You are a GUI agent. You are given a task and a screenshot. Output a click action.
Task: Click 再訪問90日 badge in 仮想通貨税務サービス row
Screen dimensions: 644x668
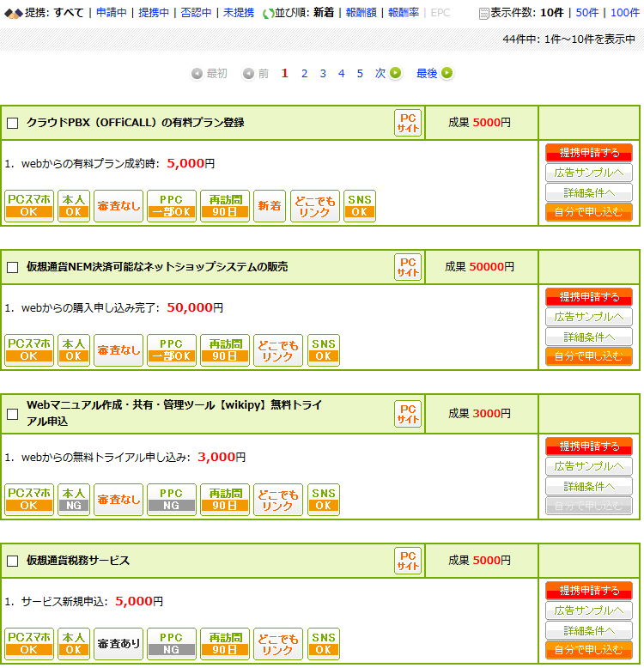tap(225, 644)
